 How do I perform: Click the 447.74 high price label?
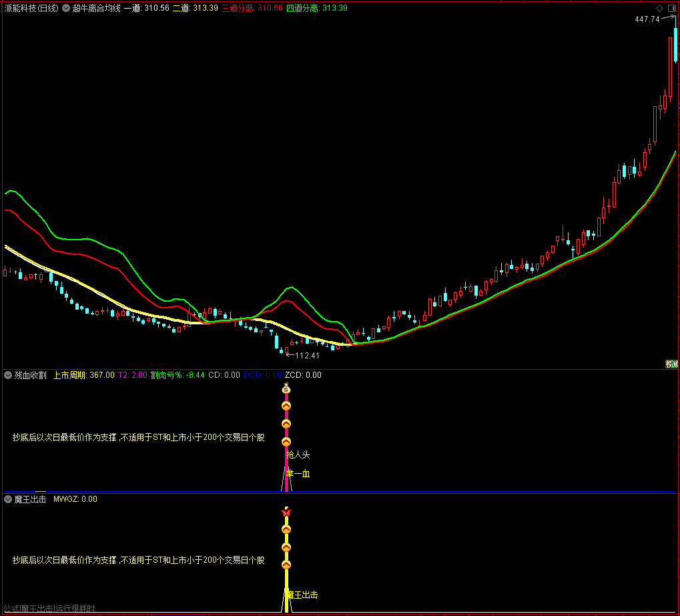(x=647, y=19)
